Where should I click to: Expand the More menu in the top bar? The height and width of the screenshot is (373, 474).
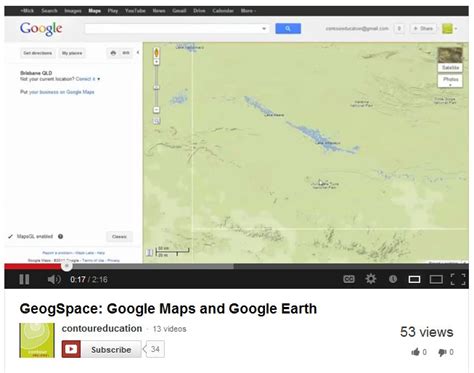coord(248,11)
